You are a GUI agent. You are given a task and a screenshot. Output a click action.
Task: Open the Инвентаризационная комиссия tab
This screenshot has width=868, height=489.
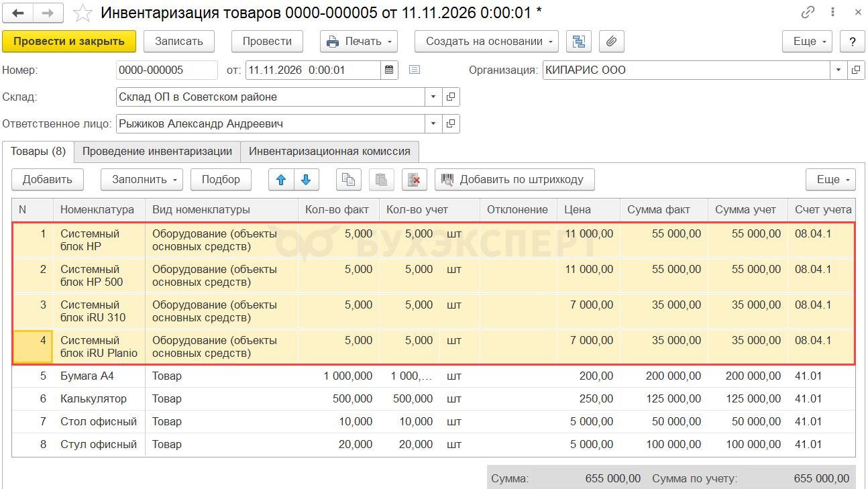point(329,152)
